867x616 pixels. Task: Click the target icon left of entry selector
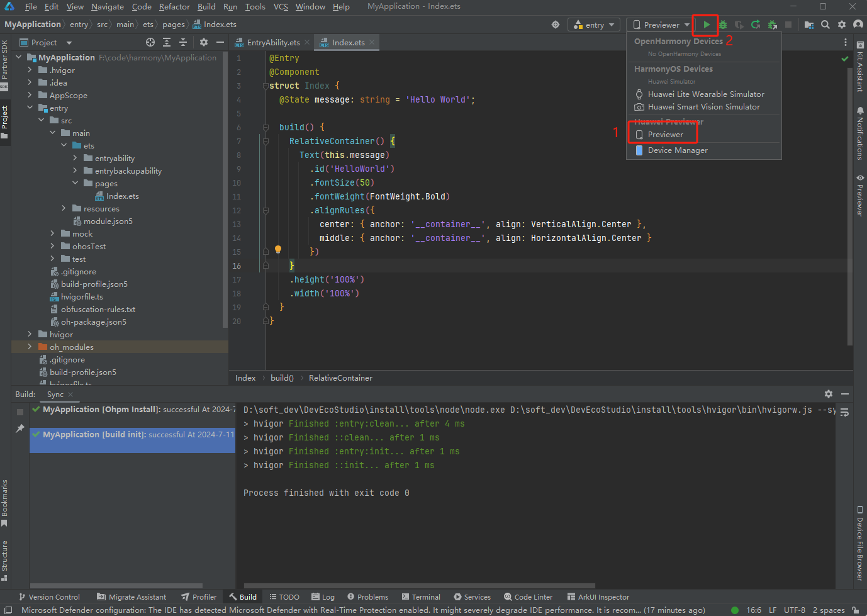click(555, 25)
